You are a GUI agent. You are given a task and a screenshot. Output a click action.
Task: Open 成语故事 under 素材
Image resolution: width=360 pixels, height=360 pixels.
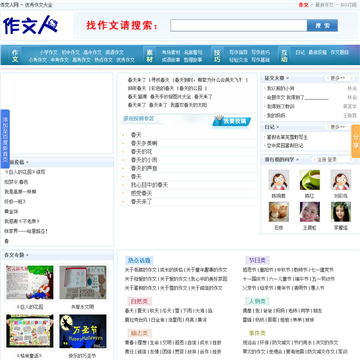tap(171, 60)
